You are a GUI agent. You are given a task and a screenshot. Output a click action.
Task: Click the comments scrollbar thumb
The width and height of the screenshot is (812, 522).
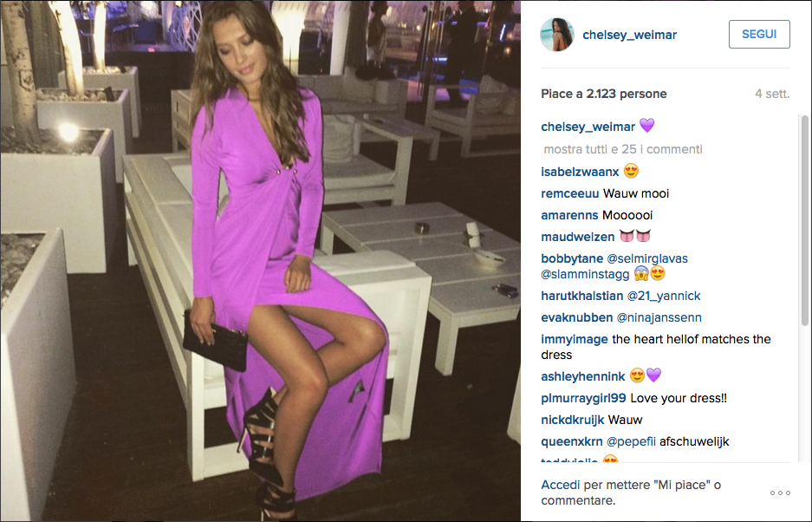coord(805,220)
